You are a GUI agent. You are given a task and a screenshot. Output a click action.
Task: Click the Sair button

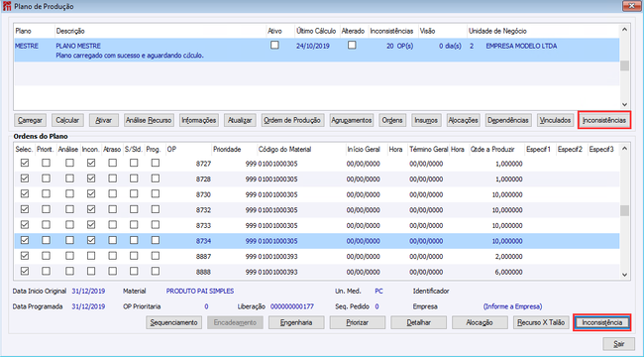point(618,344)
